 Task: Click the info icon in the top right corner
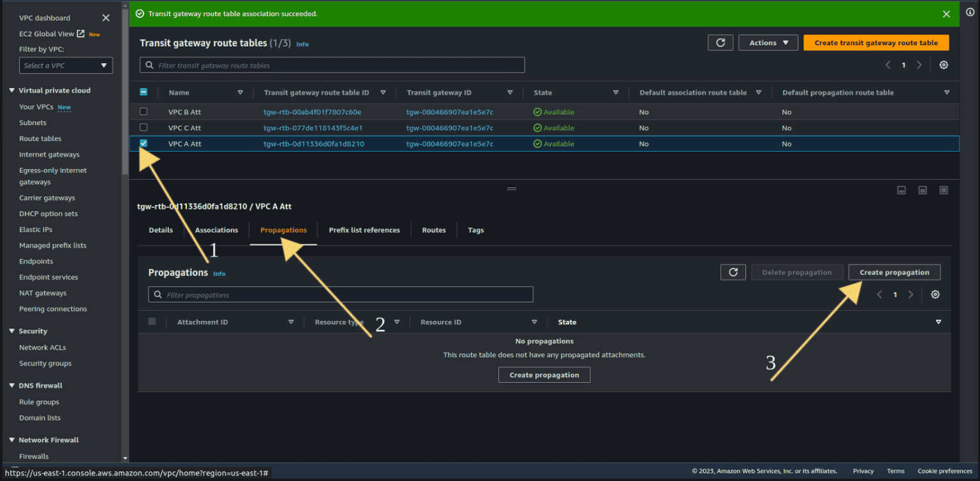pyautogui.click(x=971, y=11)
